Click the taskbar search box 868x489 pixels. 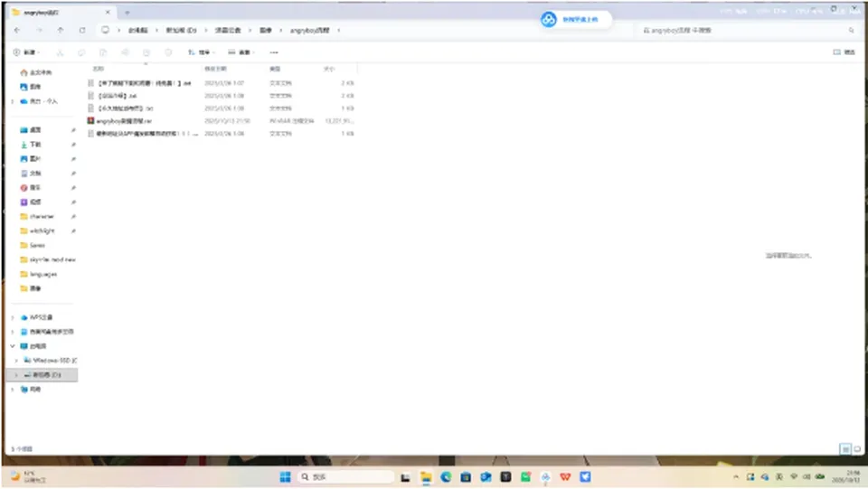pyautogui.click(x=346, y=477)
